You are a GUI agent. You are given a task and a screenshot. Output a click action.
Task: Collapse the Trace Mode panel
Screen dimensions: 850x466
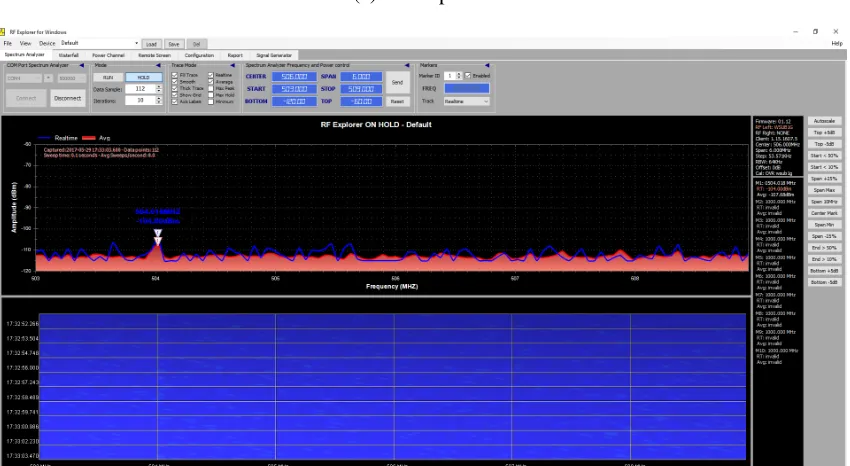click(x=233, y=65)
